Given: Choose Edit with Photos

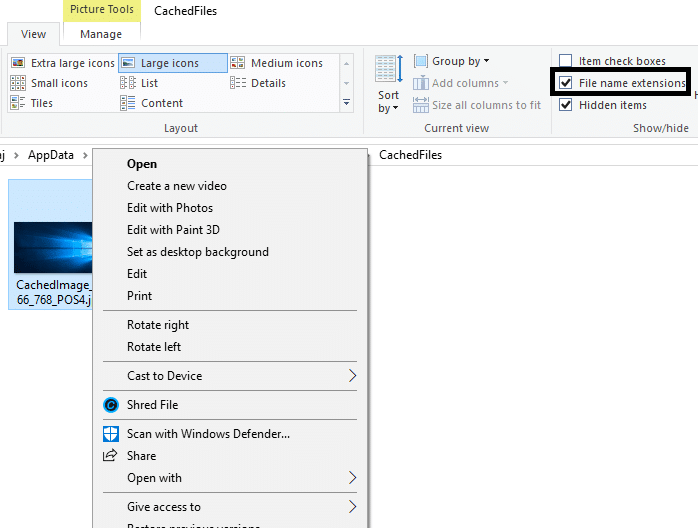Looking at the screenshot, I should pyautogui.click(x=230, y=208).
